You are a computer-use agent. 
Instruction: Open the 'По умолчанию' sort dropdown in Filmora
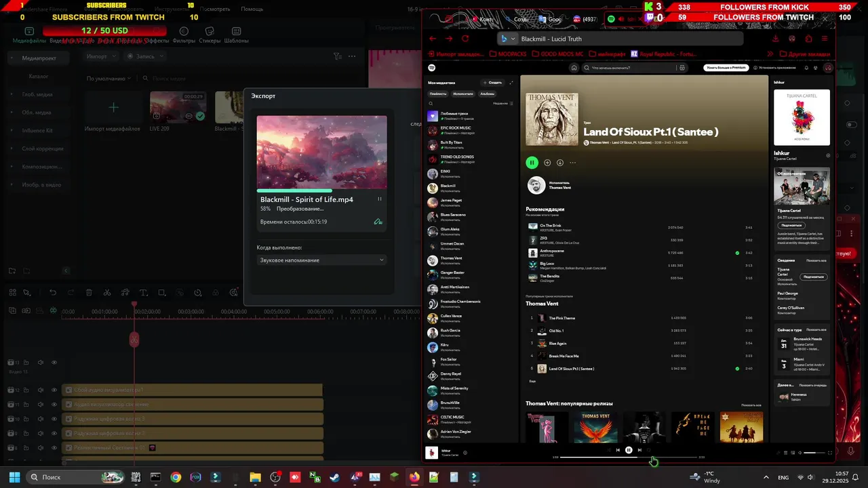(108, 79)
